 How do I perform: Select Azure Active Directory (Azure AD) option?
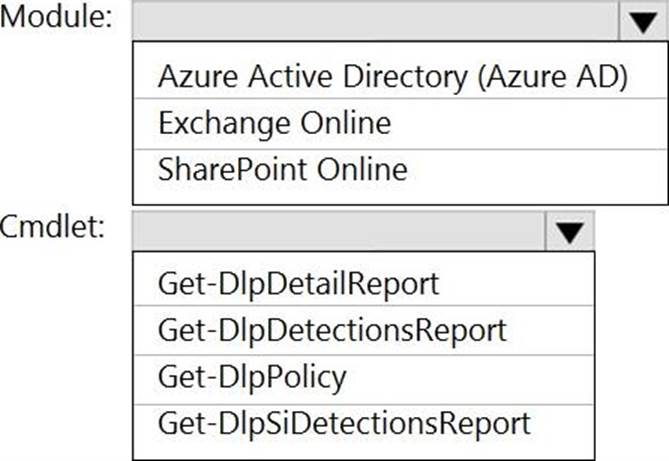tap(393, 77)
